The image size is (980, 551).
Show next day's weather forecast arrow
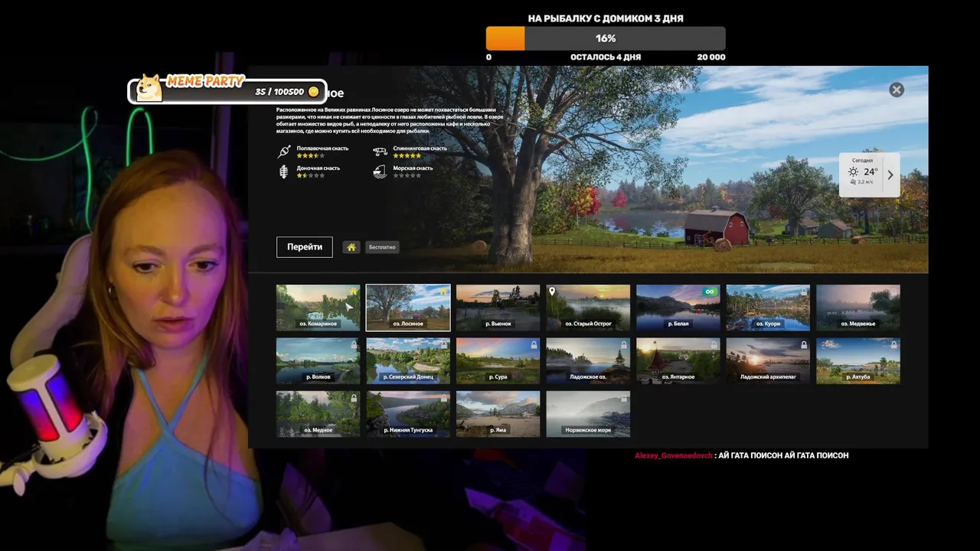click(890, 174)
